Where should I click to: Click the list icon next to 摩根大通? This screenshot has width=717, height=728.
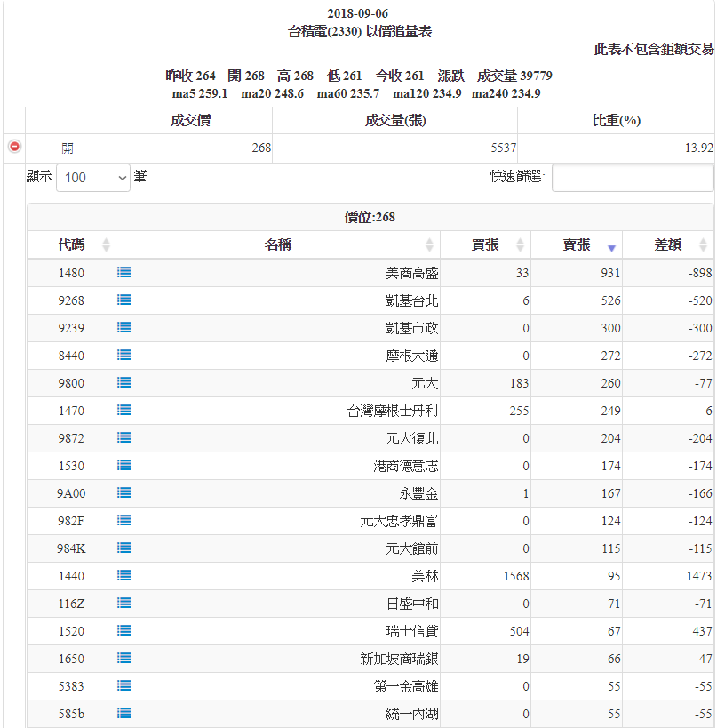[124, 356]
